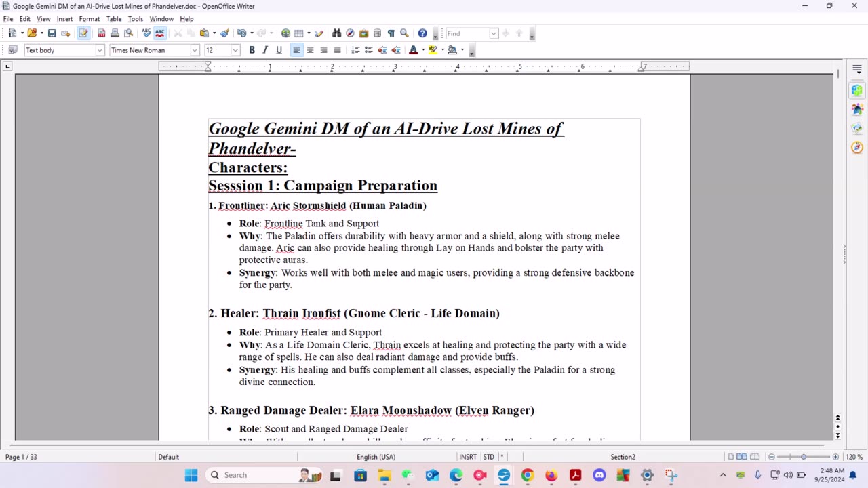
Task: Click the Zoom magnifier icon
Action: [x=404, y=33]
